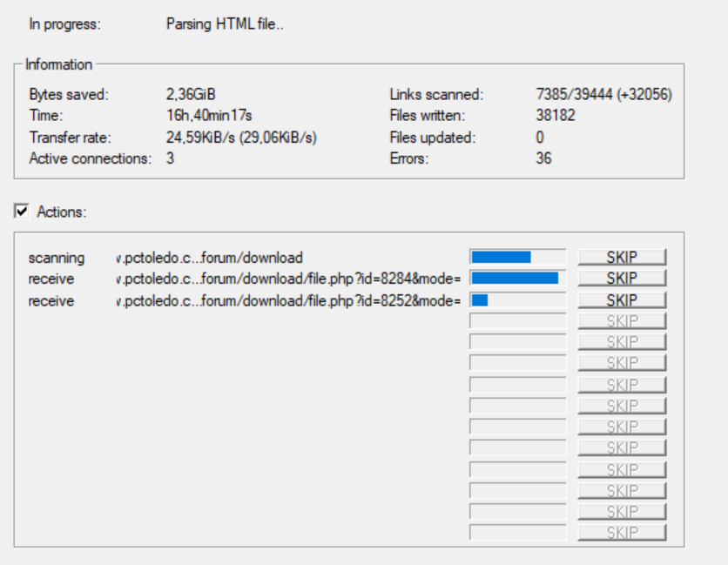Click the scanning row's progress bar
Viewport: 728px width, 565px height.
(x=517, y=257)
